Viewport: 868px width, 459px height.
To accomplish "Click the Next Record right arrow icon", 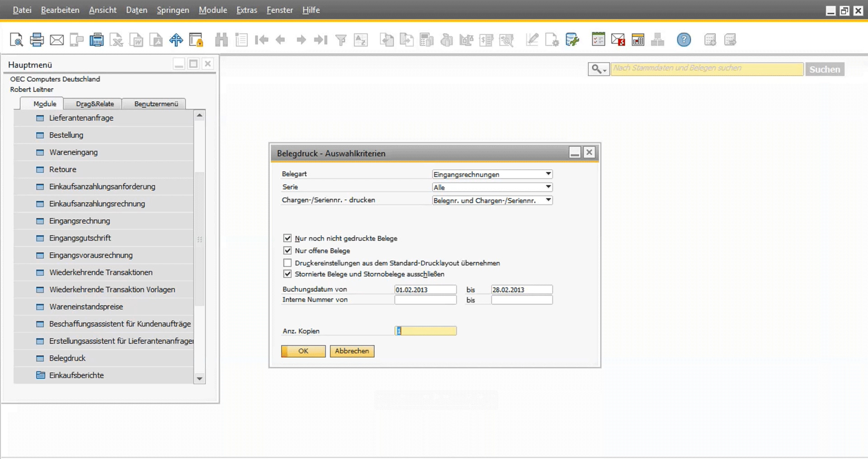I will coord(301,40).
